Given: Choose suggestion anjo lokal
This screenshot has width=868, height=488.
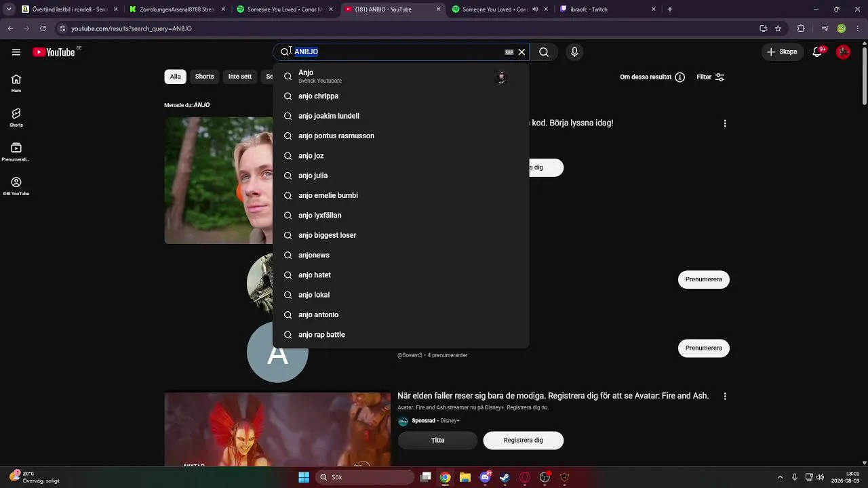Looking at the screenshot, I should pyautogui.click(x=400, y=295).
